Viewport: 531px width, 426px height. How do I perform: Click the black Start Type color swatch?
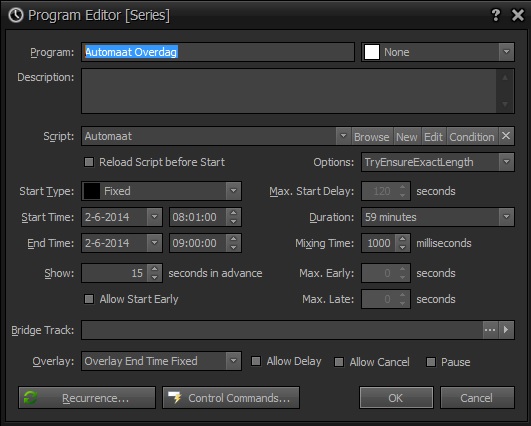92,191
